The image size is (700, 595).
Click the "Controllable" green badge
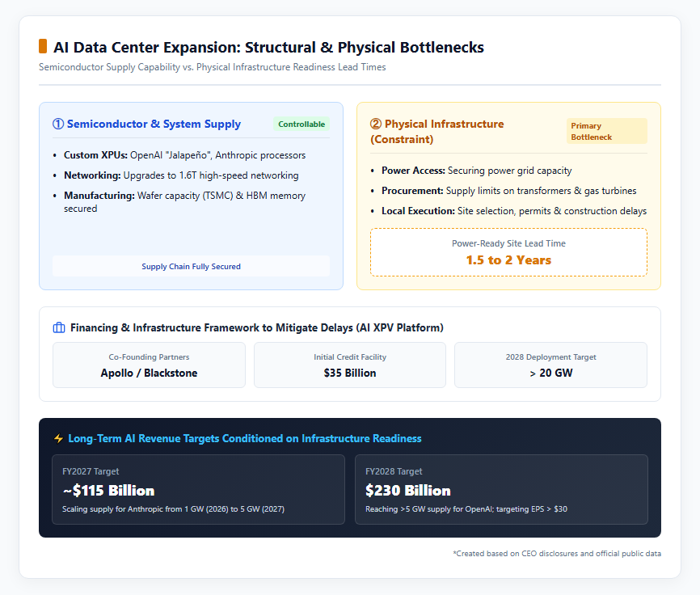[x=302, y=124]
